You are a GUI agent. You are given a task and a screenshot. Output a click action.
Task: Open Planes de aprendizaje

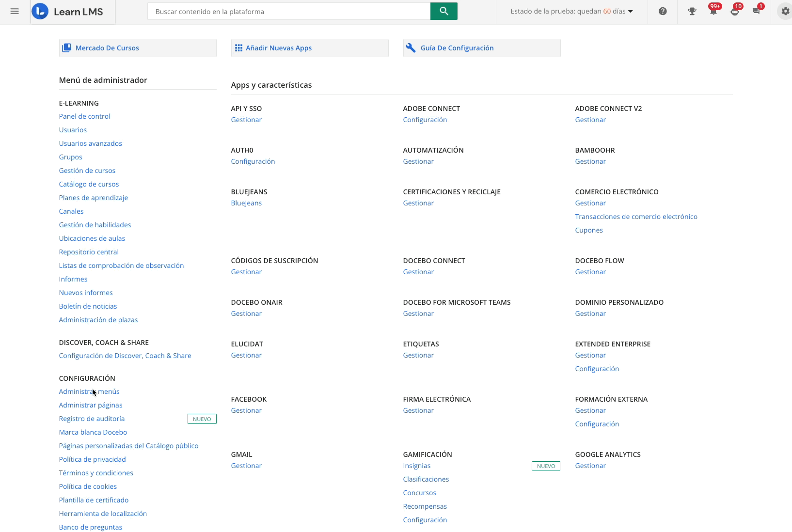[93, 198]
